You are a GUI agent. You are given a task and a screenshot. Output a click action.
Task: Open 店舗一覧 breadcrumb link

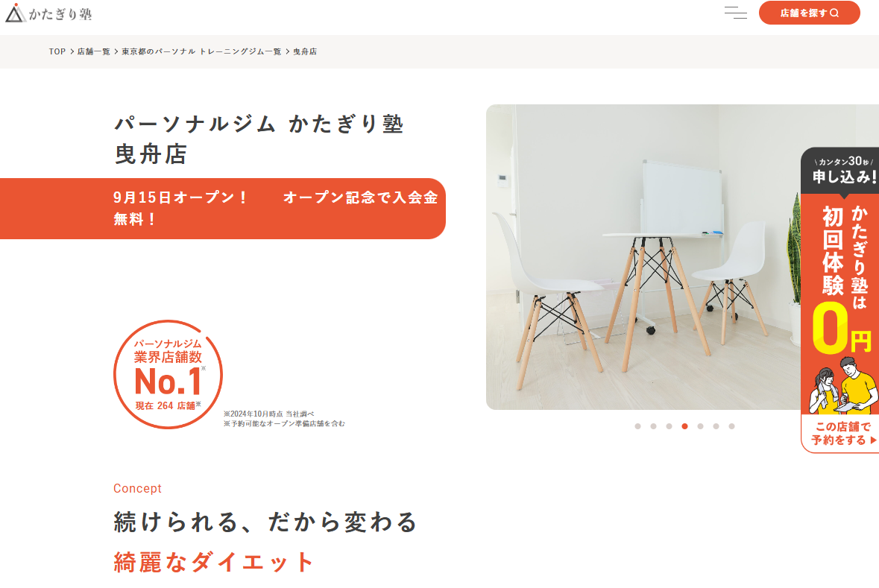[94, 51]
